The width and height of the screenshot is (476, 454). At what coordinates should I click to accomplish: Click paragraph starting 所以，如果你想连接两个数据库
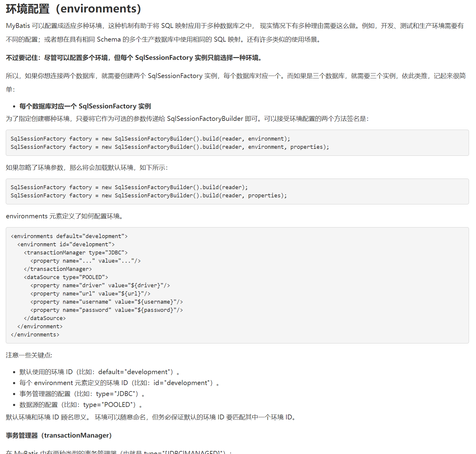click(236, 83)
